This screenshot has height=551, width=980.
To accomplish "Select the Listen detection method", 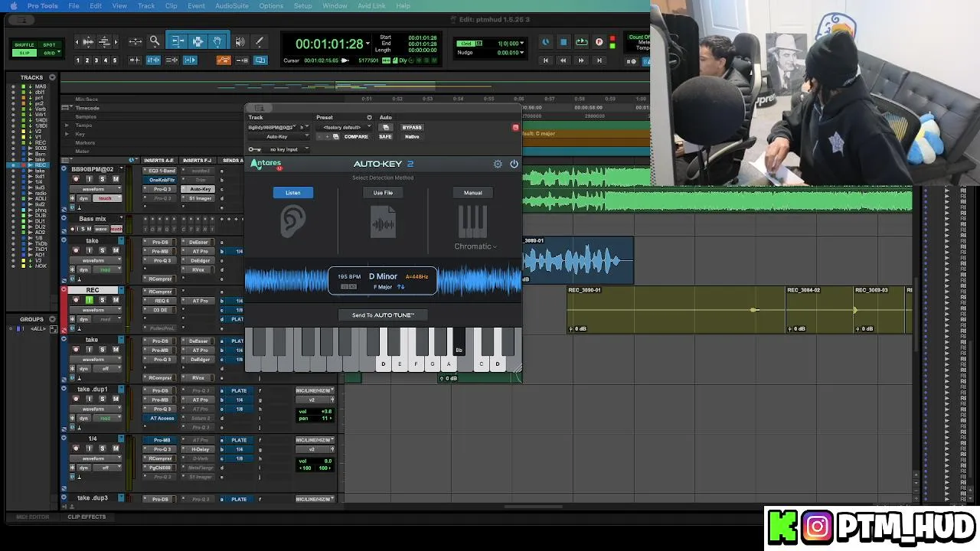I will pyautogui.click(x=293, y=193).
